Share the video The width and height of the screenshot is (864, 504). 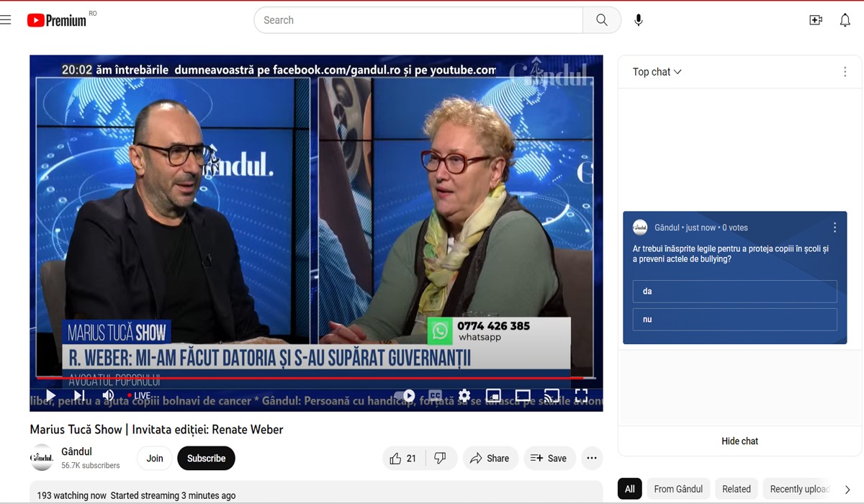coord(490,458)
